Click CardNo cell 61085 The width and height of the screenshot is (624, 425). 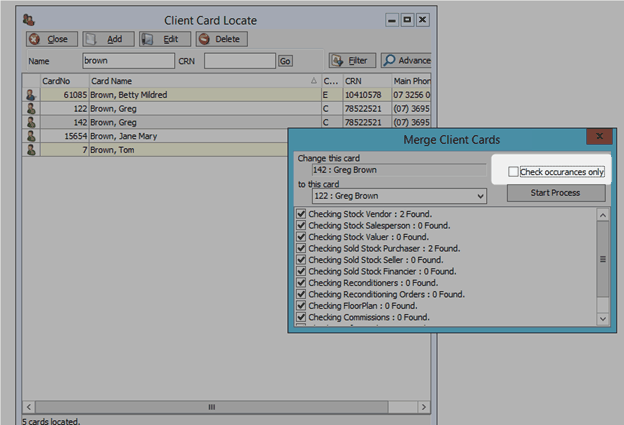pyautogui.click(x=64, y=95)
